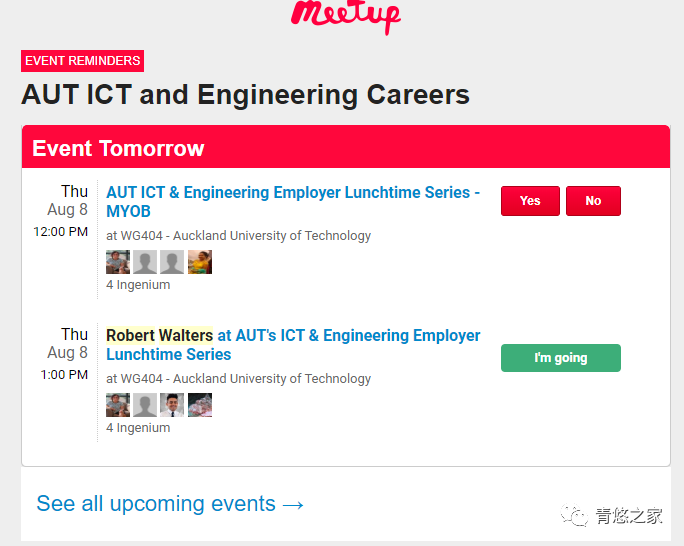Select third gray placeholder avatar in MYOB event
This screenshot has height=546, width=684.
pyautogui.click(x=172, y=262)
